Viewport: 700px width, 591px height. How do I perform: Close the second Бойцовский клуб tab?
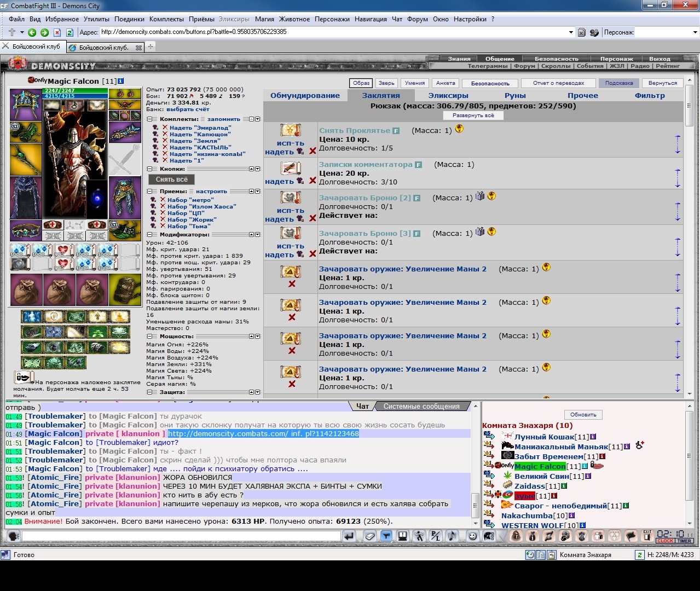(139, 48)
